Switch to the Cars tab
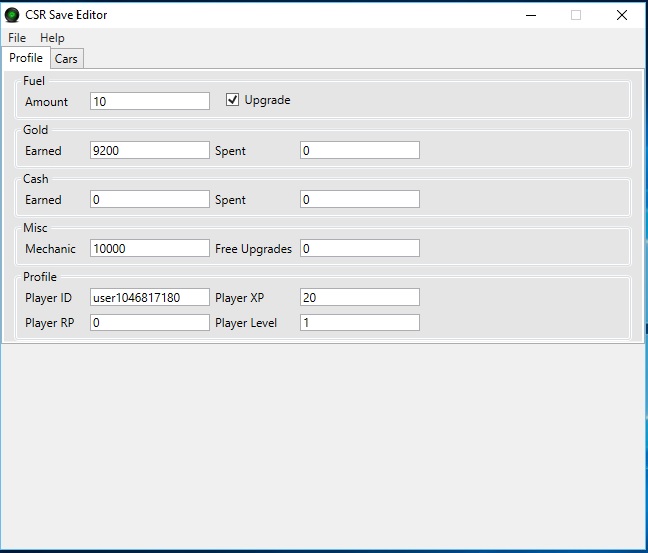Image resolution: width=648 pixels, height=553 pixels. click(x=66, y=59)
